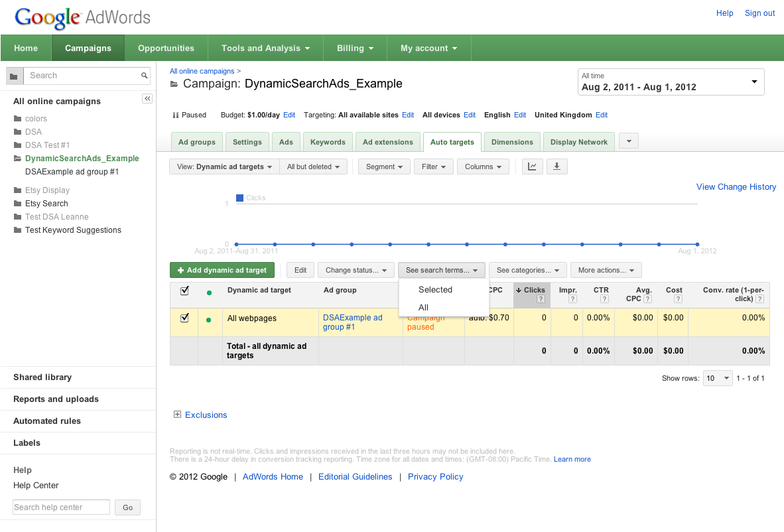Click help icon beside Avg. CPC
Screen dimensions: 784x532
[647, 299]
